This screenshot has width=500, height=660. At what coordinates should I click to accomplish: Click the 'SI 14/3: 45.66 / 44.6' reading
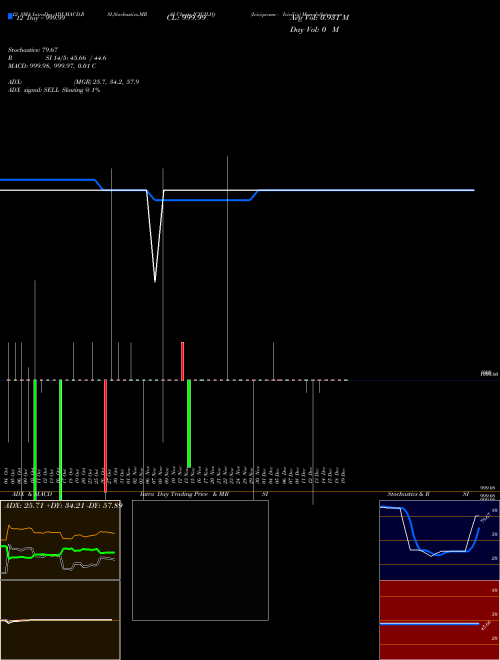pyautogui.click(x=76, y=58)
